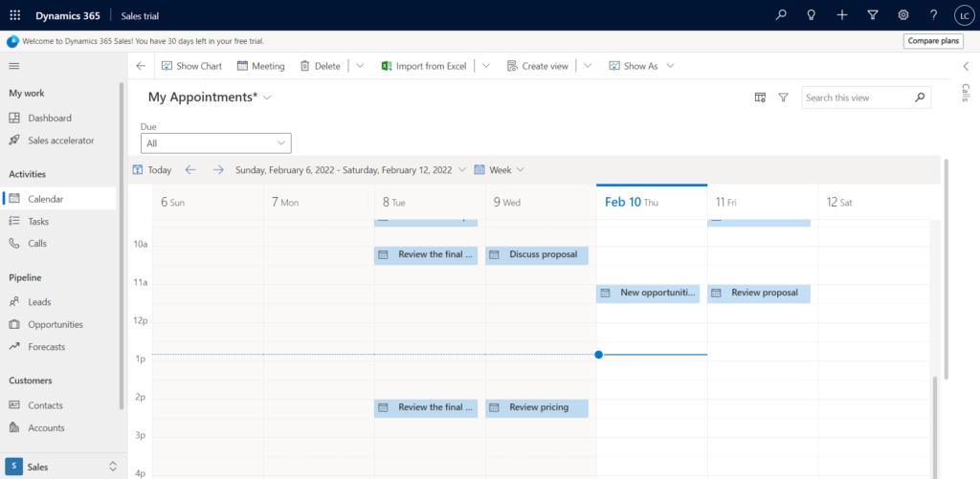Open the Show As menu
The height and width of the screenshot is (479, 980).
coord(641,66)
